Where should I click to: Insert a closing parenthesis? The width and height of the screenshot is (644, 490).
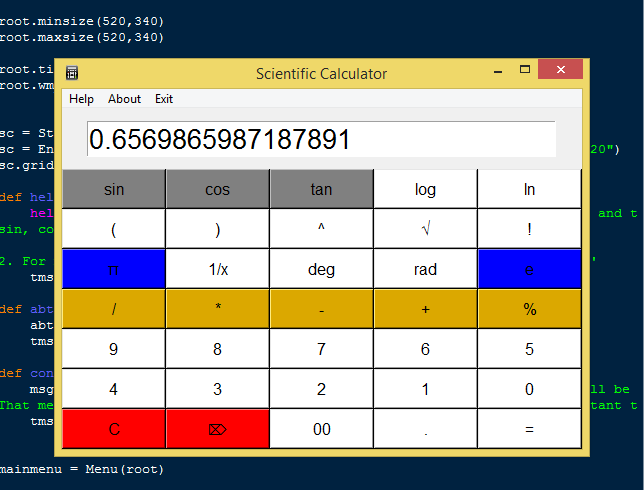click(x=218, y=229)
